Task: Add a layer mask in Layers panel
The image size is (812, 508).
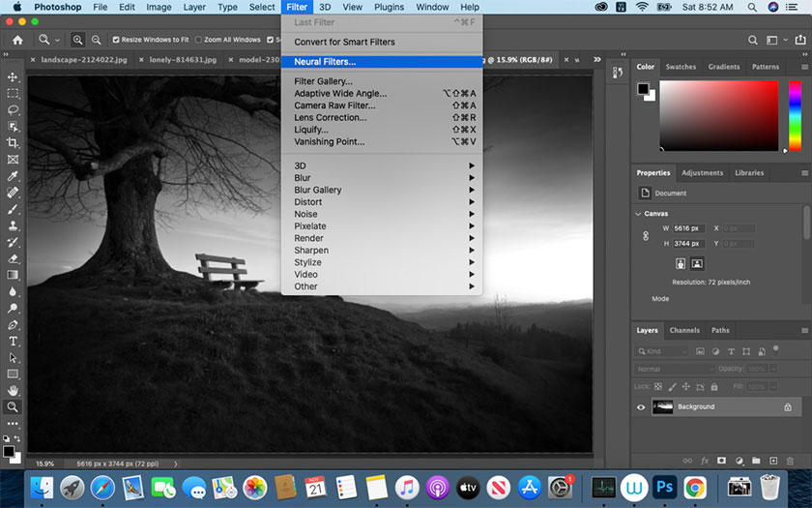Action: (721, 461)
